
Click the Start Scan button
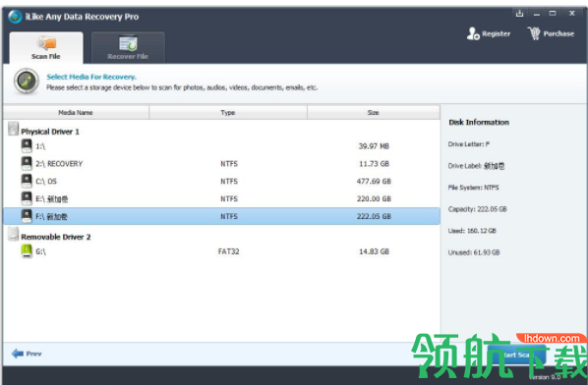pyautogui.click(x=517, y=355)
